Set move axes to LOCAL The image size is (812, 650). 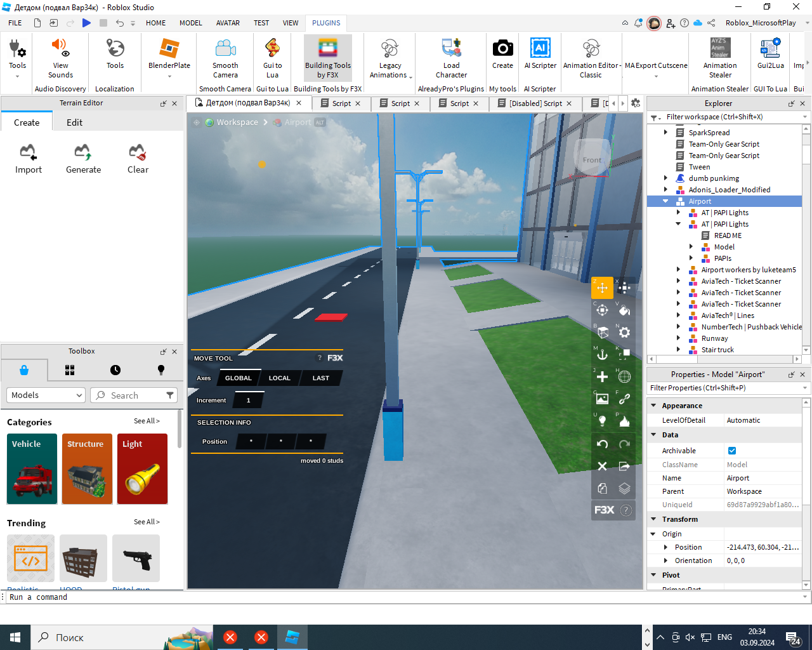point(279,378)
